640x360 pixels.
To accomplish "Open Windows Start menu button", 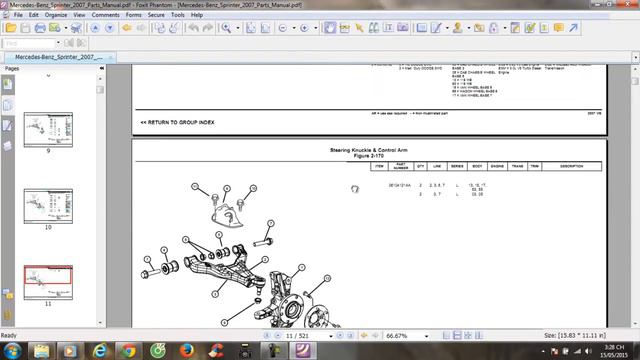I will click(13, 351).
